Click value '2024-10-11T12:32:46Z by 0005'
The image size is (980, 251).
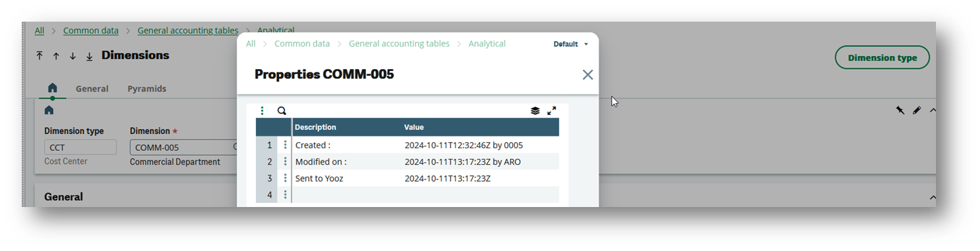click(x=463, y=145)
